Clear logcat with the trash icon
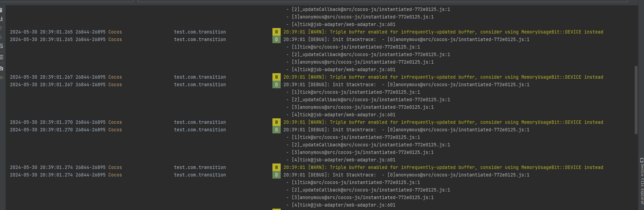This screenshot has width=644, height=210. point(1,10)
